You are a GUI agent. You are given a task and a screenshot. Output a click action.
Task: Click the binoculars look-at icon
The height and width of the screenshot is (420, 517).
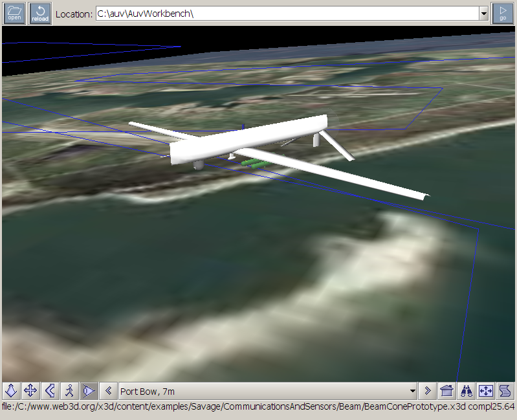[x=466, y=391]
